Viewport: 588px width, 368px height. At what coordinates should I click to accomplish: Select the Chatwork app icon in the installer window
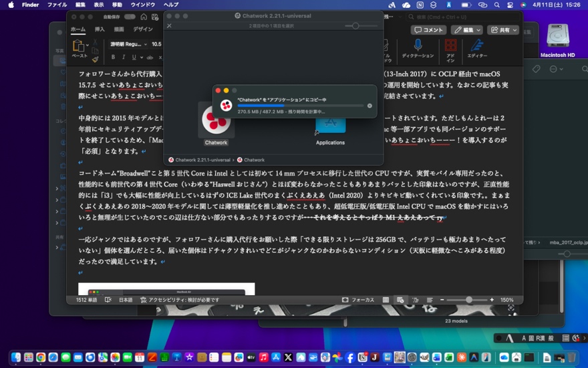[216, 120]
